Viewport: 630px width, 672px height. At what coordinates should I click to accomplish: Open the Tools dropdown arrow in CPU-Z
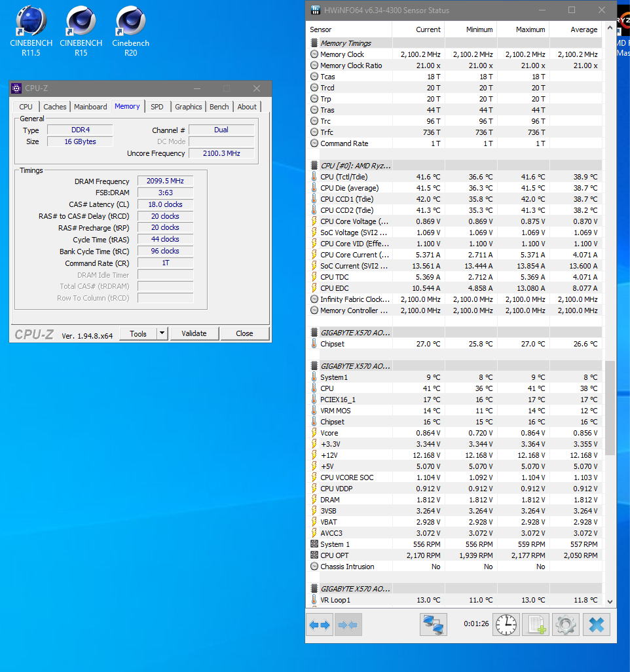click(162, 333)
